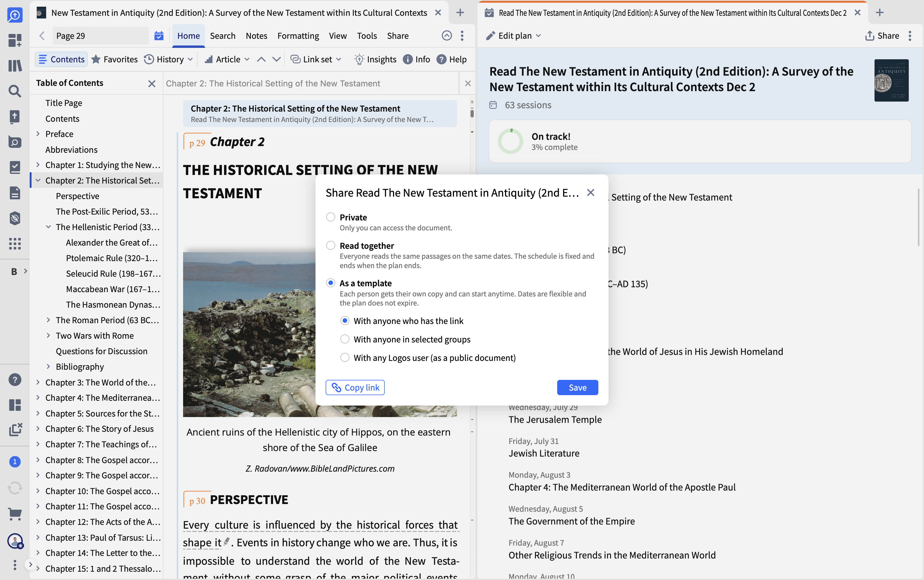
Task: Click the 3% complete progress ring
Action: (510, 141)
